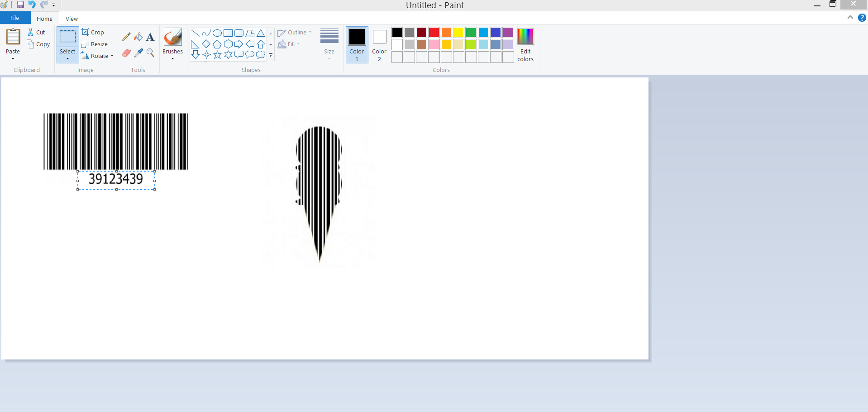The image size is (868, 412).
Task: Choose the Five-point star shape
Action: point(217,55)
